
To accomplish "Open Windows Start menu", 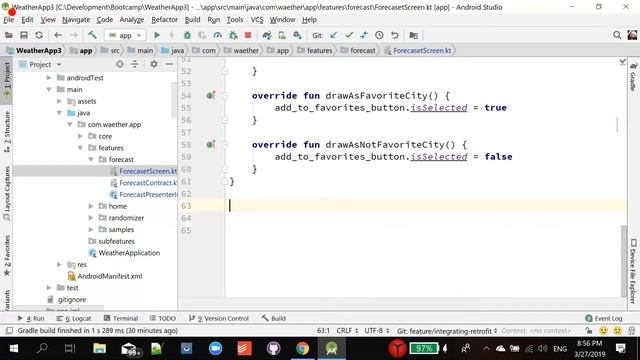I will pos(13,349).
